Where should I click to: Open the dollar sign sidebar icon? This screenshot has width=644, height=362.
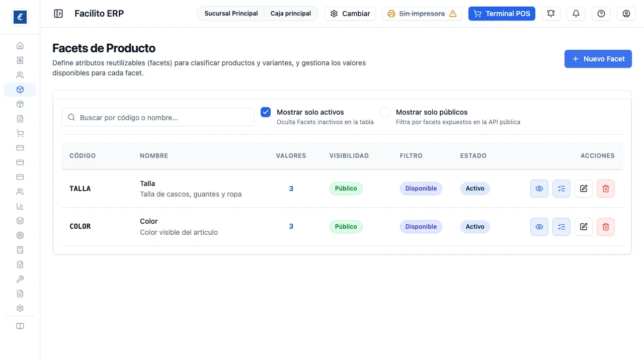(20, 60)
